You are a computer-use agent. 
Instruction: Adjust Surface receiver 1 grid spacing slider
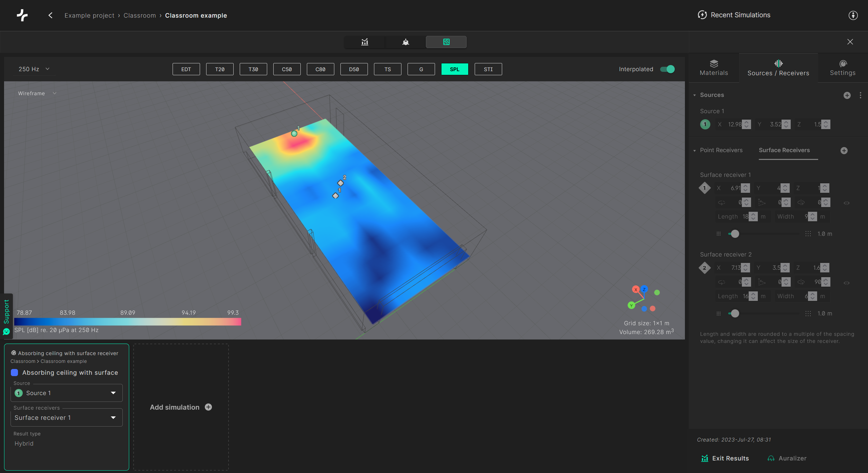tap(735, 234)
